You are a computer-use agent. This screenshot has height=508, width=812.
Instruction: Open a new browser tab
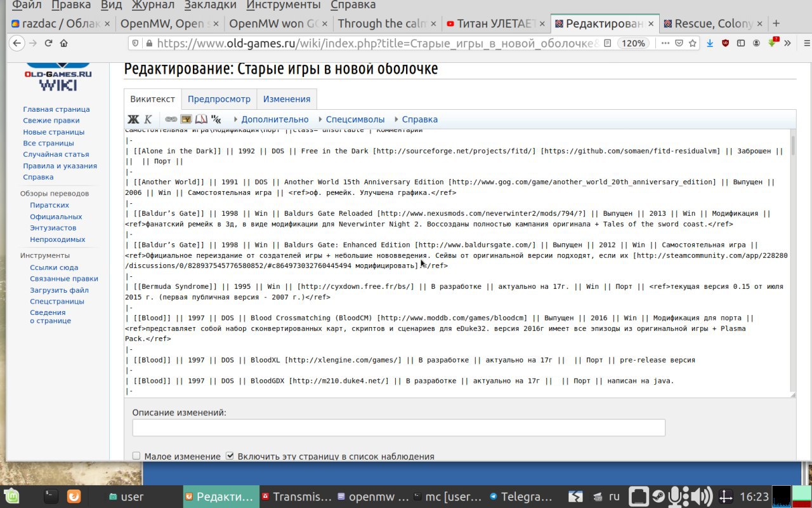pyautogui.click(x=776, y=23)
